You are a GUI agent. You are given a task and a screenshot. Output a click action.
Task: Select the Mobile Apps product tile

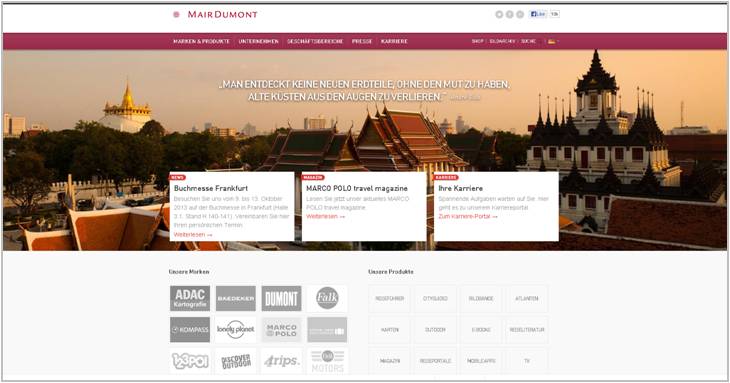[x=481, y=361]
